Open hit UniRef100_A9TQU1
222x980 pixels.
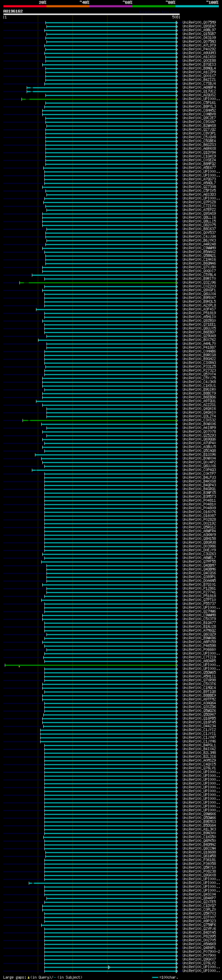point(199,401)
